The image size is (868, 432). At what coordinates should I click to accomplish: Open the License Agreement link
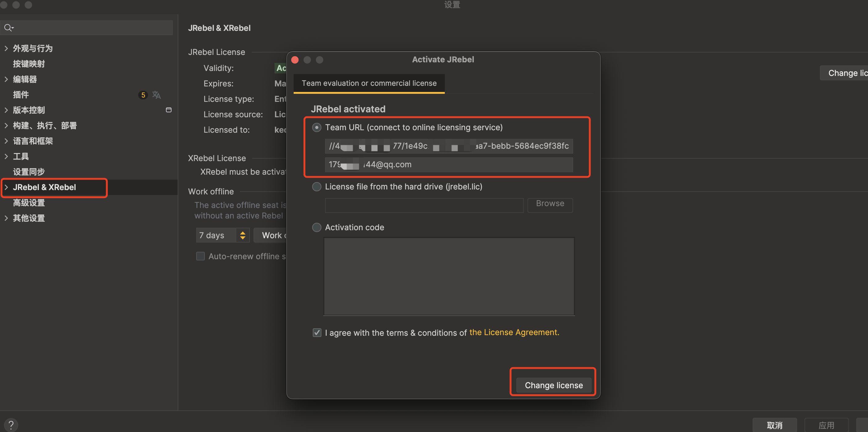tap(514, 332)
